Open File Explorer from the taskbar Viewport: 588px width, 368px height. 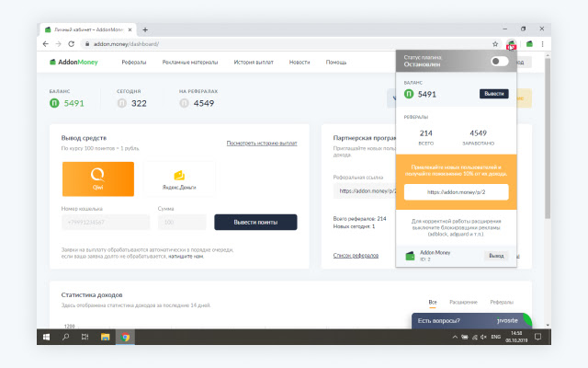coord(105,338)
